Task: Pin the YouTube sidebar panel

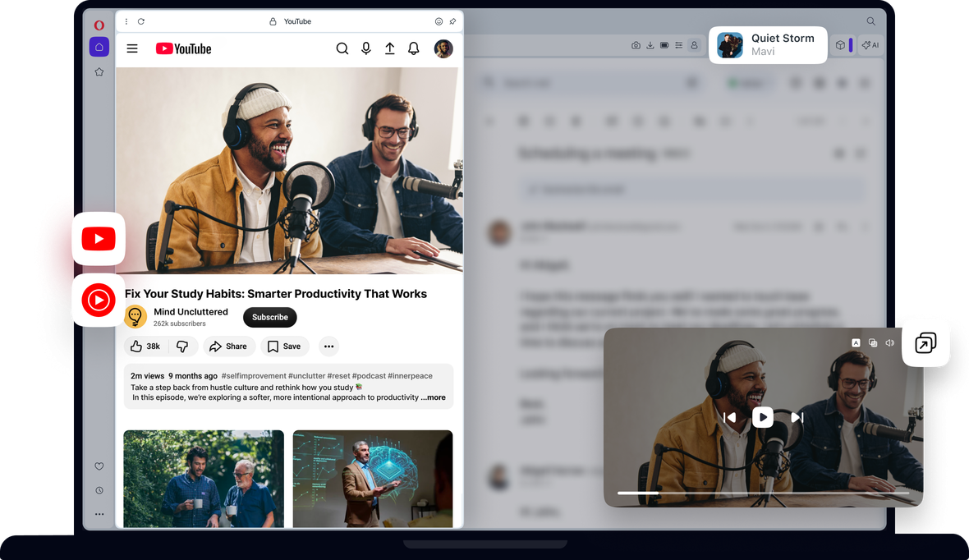Action: tap(452, 21)
